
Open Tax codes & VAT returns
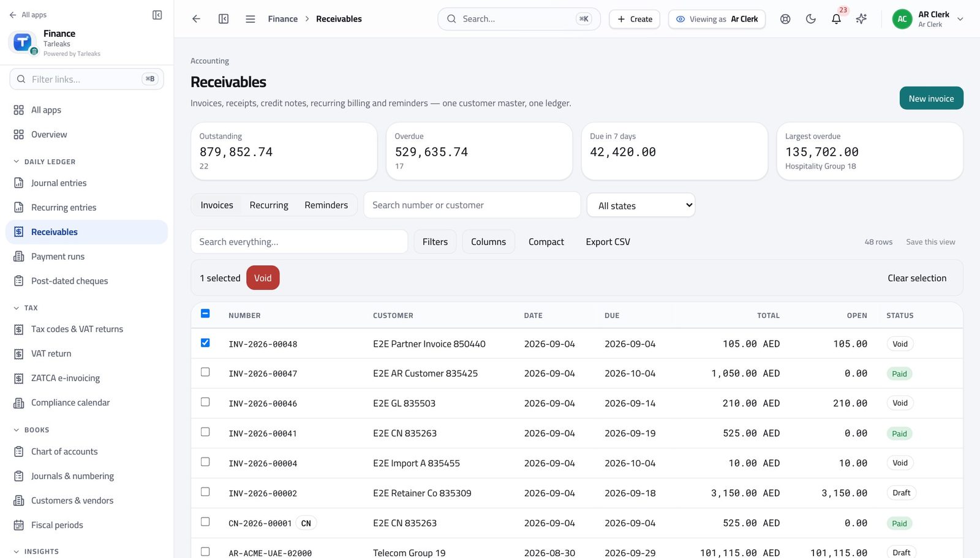pyautogui.click(x=86, y=330)
